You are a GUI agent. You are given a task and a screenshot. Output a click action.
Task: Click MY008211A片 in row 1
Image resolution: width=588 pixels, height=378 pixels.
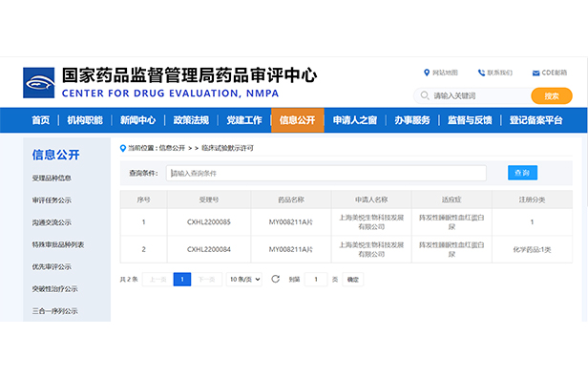coord(291,222)
